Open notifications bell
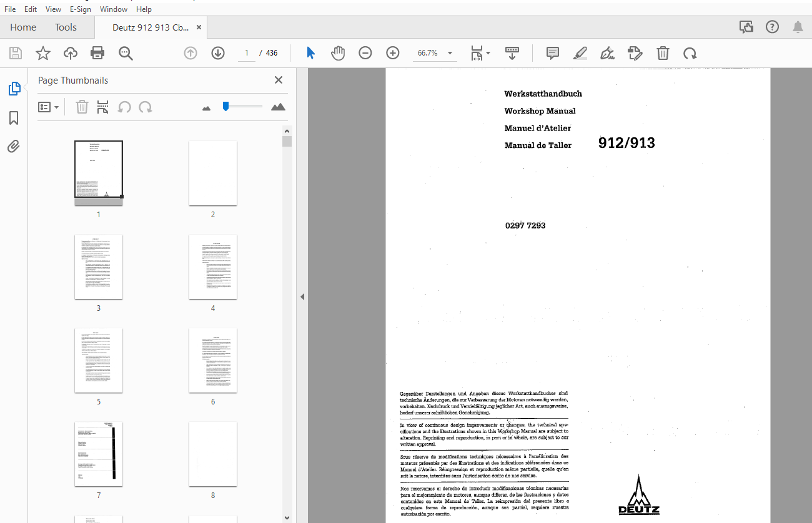 point(798,27)
